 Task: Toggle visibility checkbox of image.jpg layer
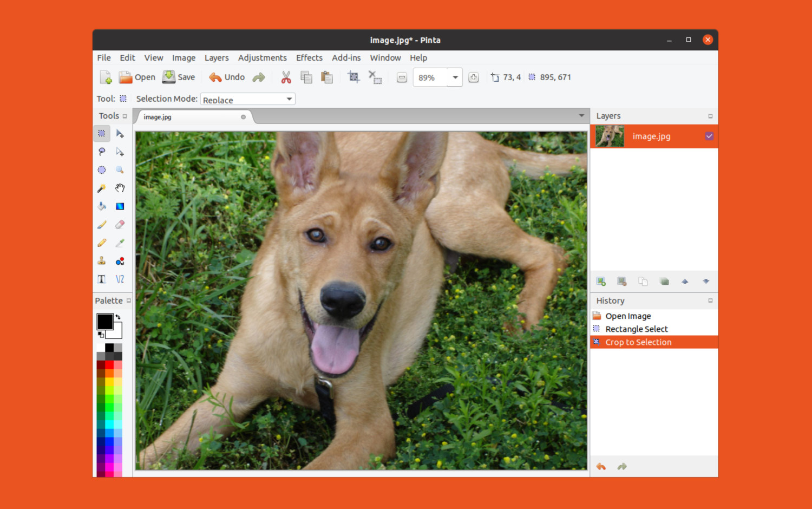click(x=709, y=136)
